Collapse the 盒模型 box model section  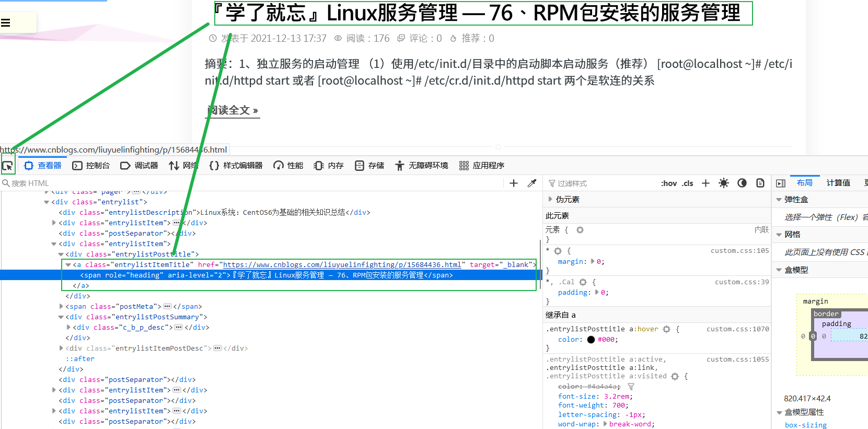(x=779, y=270)
